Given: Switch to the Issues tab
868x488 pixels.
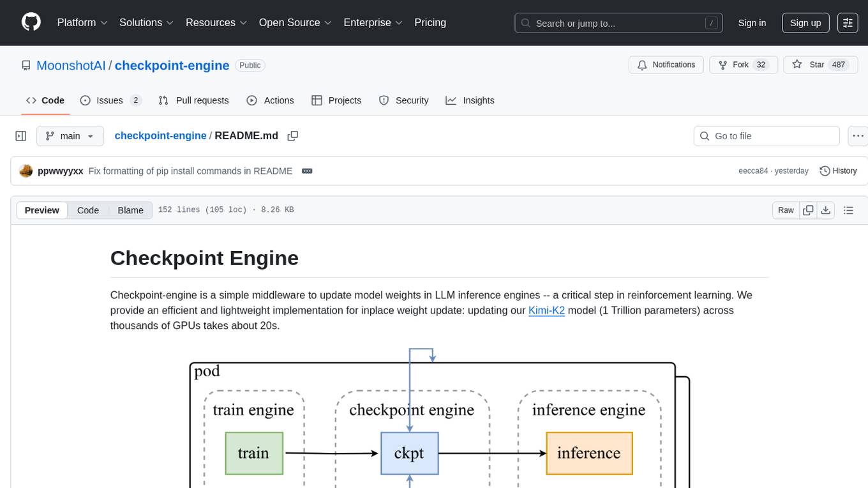Looking at the screenshot, I should (110, 100).
